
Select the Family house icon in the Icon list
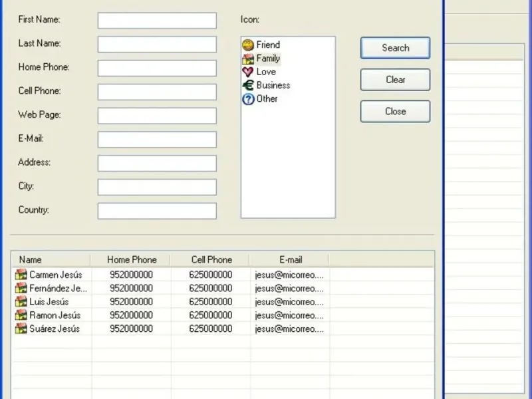point(248,59)
